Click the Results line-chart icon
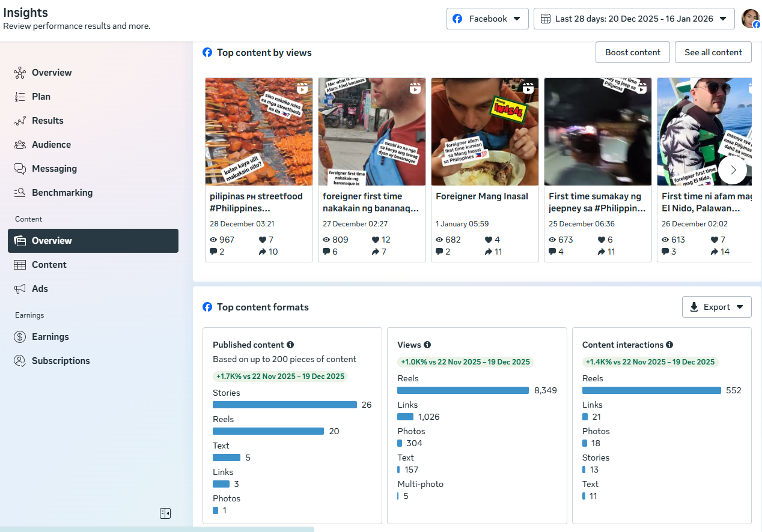 (20, 121)
